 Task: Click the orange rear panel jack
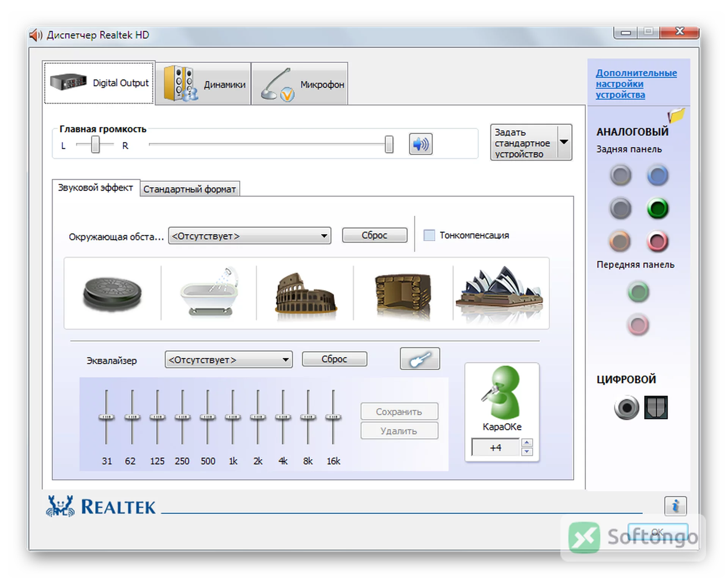click(x=620, y=241)
